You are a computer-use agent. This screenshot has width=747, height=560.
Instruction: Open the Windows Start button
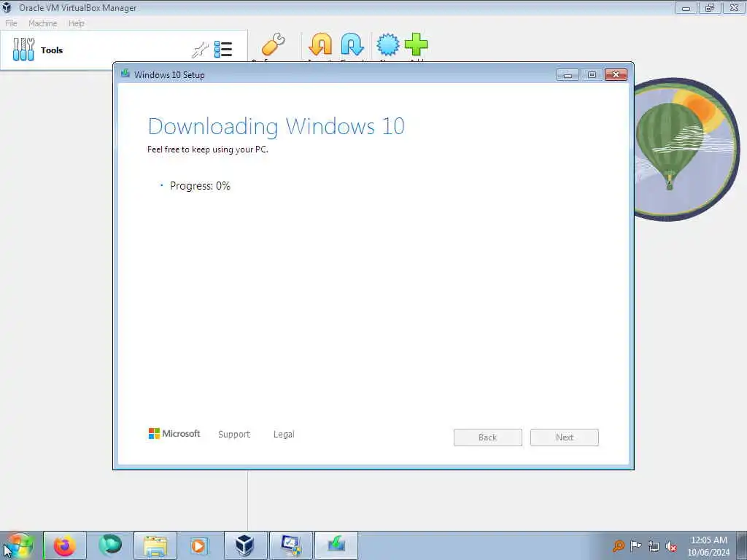click(19, 545)
